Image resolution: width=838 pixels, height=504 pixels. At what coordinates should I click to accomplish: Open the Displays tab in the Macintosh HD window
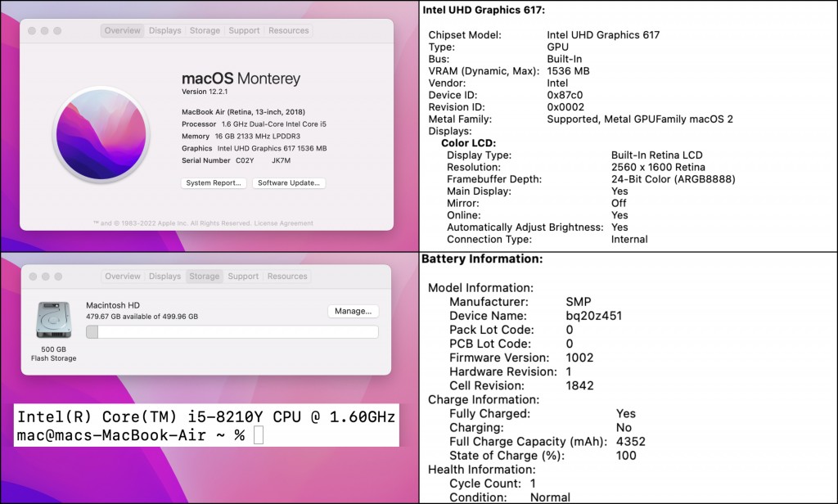click(164, 277)
